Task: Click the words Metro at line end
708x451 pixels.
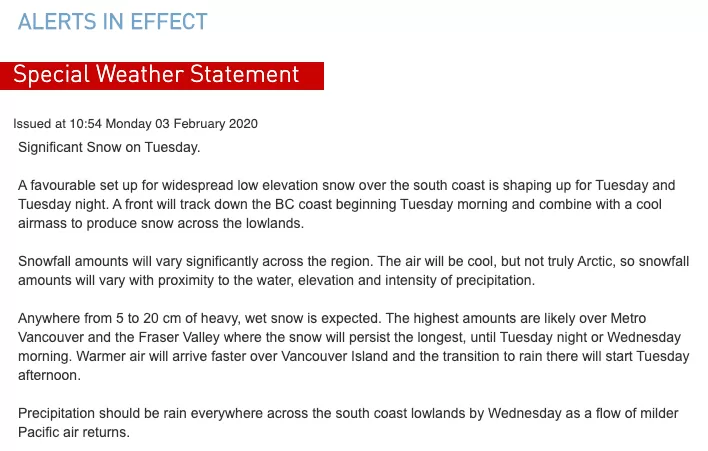Action: click(x=628, y=319)
